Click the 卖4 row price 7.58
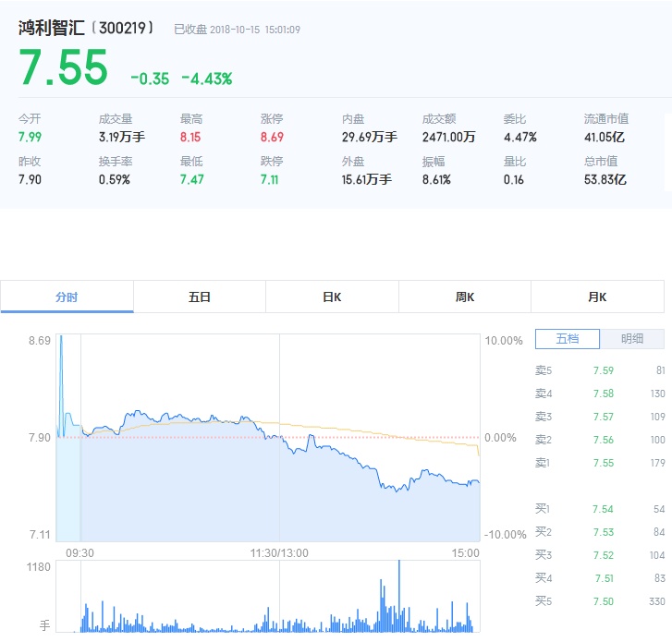672x642 pixels. [604, 394]
